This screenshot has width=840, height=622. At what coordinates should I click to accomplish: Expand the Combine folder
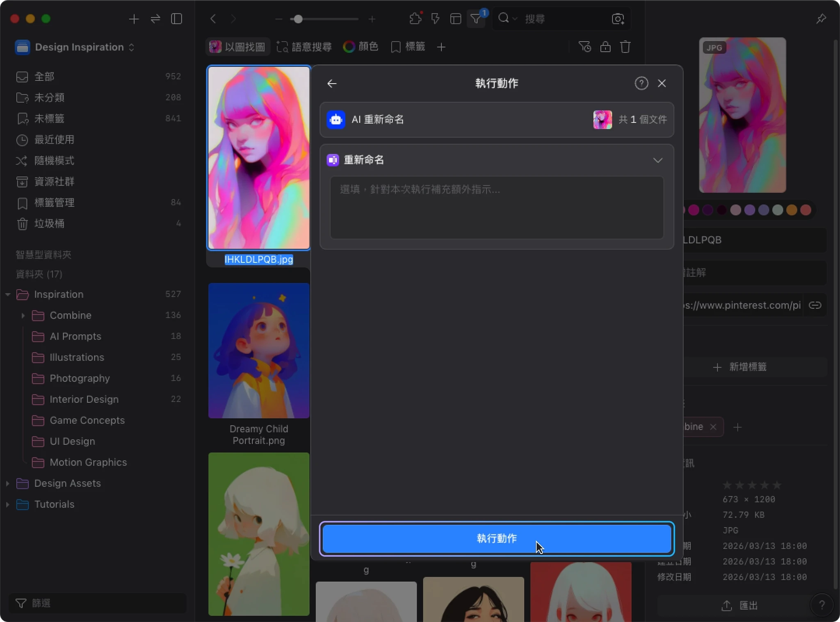23,315
